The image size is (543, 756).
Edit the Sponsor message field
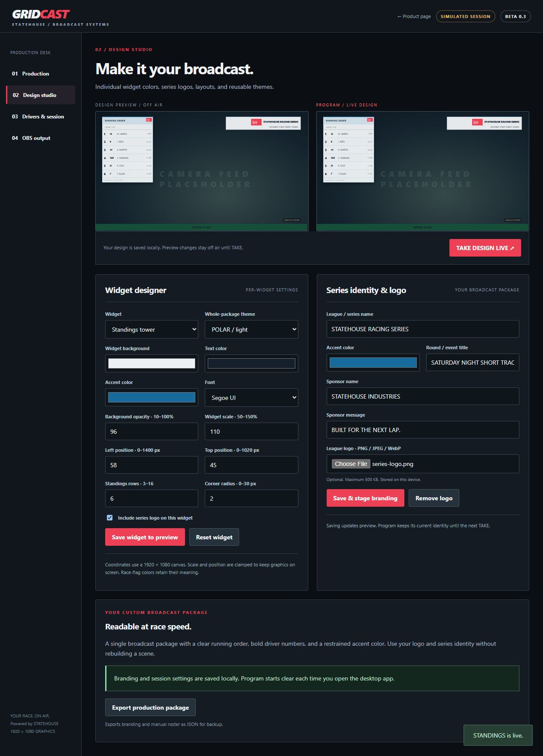[x=422, y=430]
